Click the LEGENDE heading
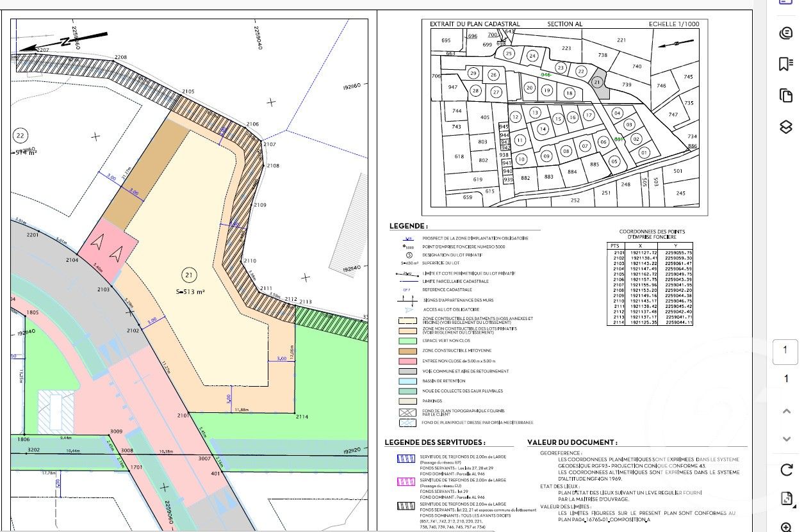This screenshot has height=532, width=804. [x=409, y=226]
